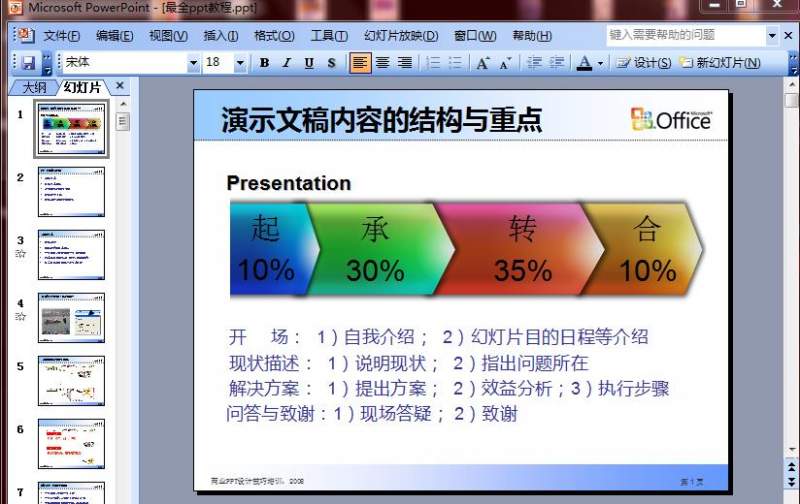Viewport: 800px width, 504px height.
Task: Click the Save icon in the toolbar
Action: point(29,63)
